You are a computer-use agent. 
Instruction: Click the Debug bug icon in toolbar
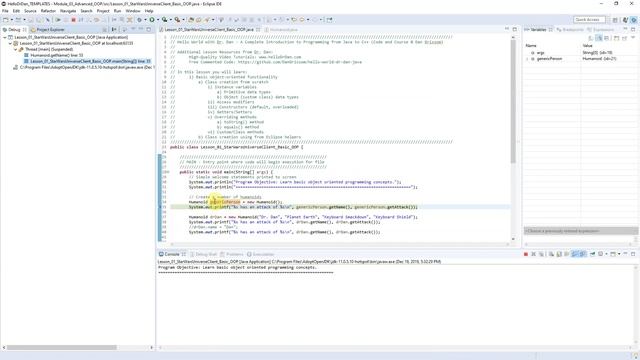pos(140,20)
